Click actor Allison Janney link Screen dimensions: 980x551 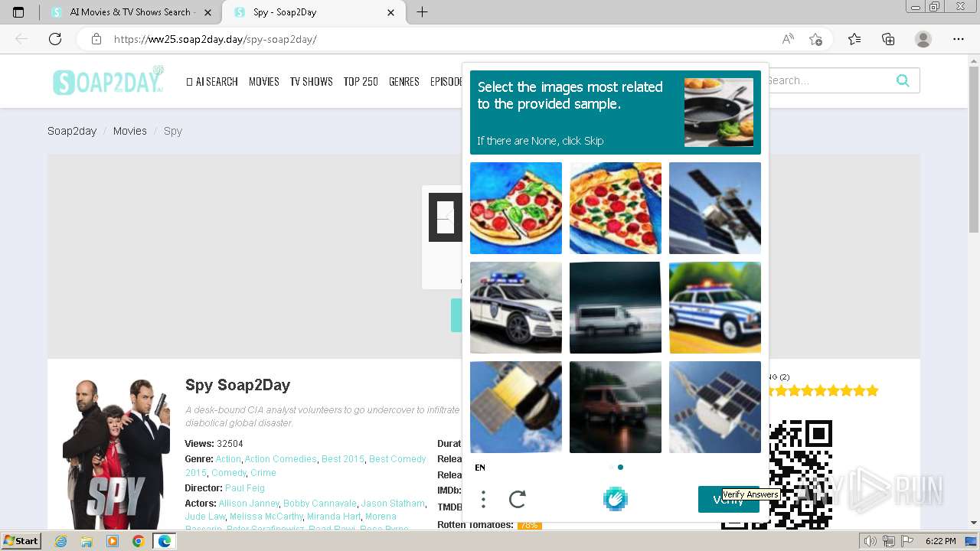tap(249, 504)
